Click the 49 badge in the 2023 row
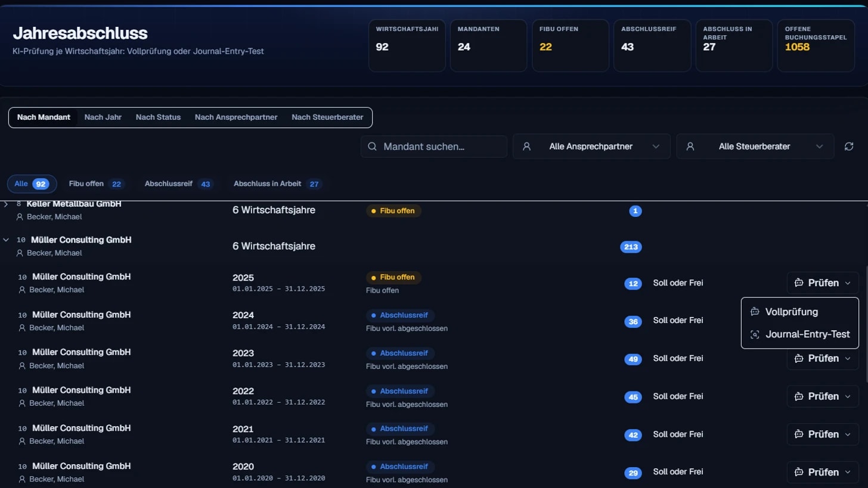This screenshot has height=488, width=868. [633, 359]
